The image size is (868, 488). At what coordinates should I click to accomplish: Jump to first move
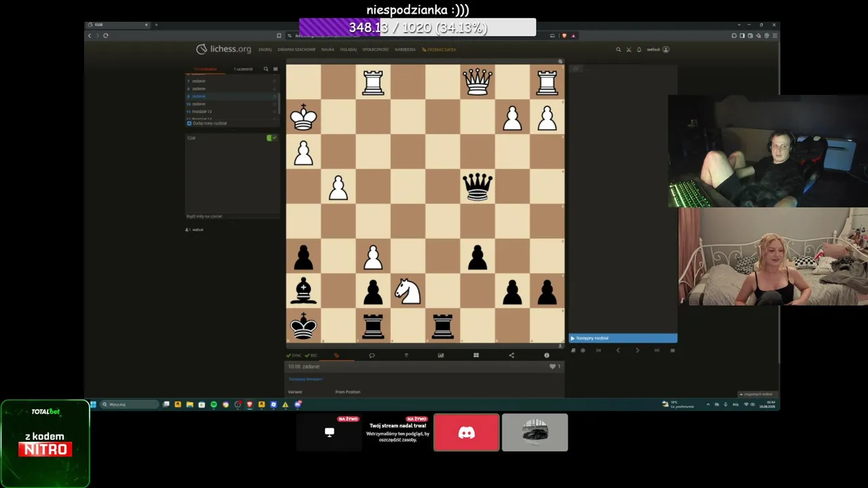point(598,350)
